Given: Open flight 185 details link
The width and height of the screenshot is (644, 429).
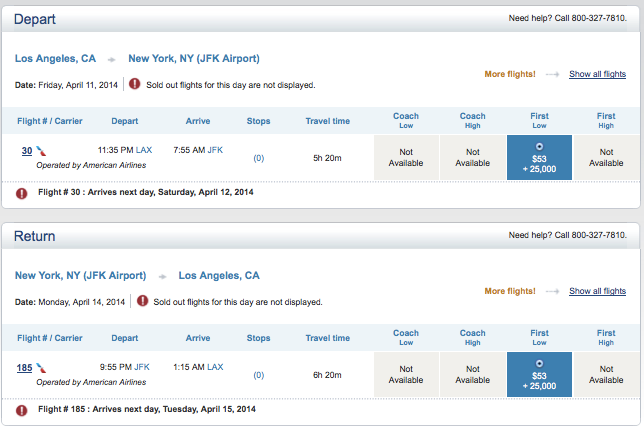Looking at the screenshot, I should coord(24,367).
